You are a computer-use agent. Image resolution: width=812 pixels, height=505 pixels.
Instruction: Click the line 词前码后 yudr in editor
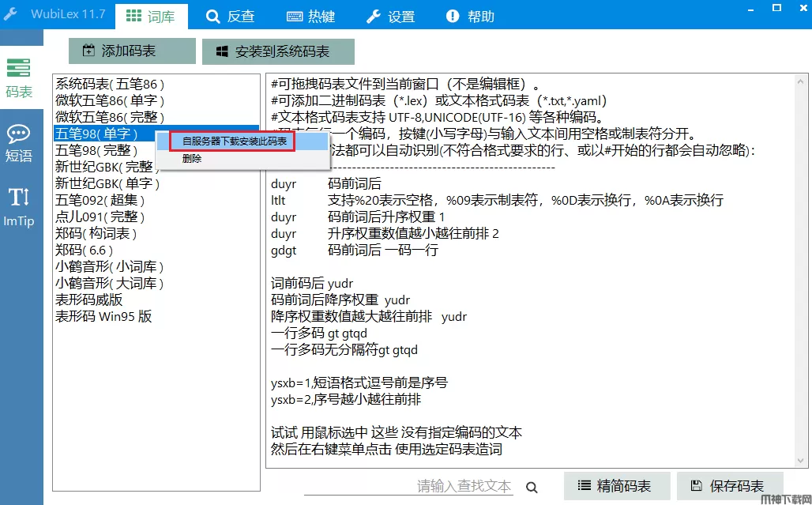[x=312, y=283]
